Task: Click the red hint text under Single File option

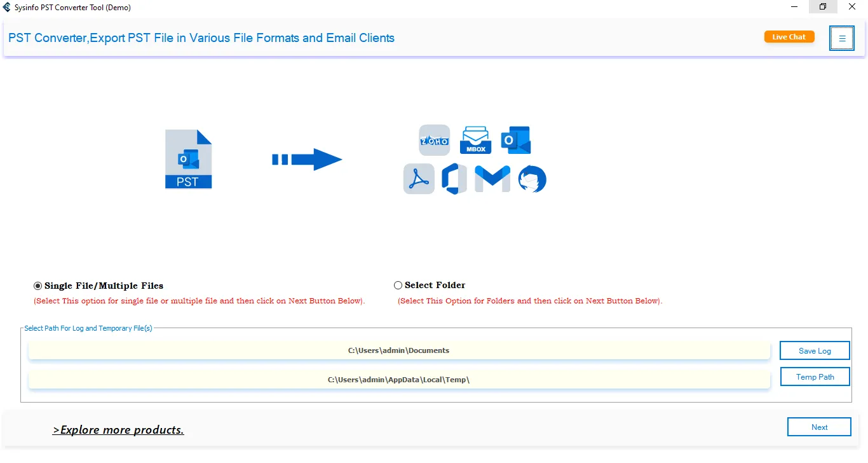Action: tap(200, 301)
